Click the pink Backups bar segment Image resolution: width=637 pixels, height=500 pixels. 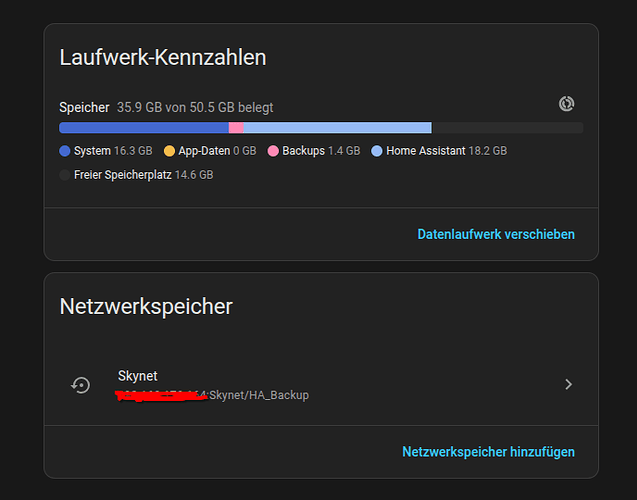[236, 128]
